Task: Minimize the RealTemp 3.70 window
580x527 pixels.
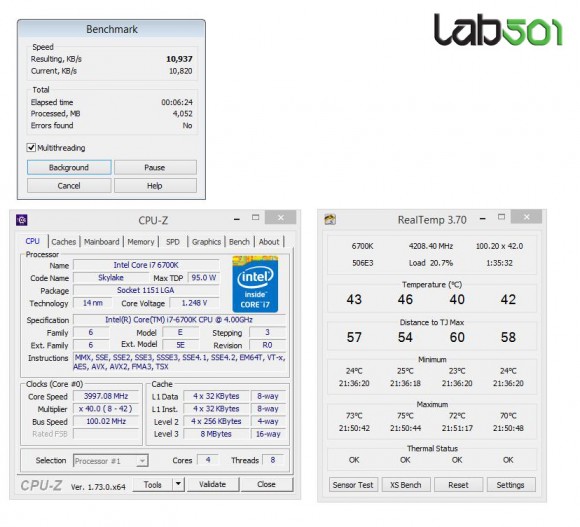Action: coord(482,219)
